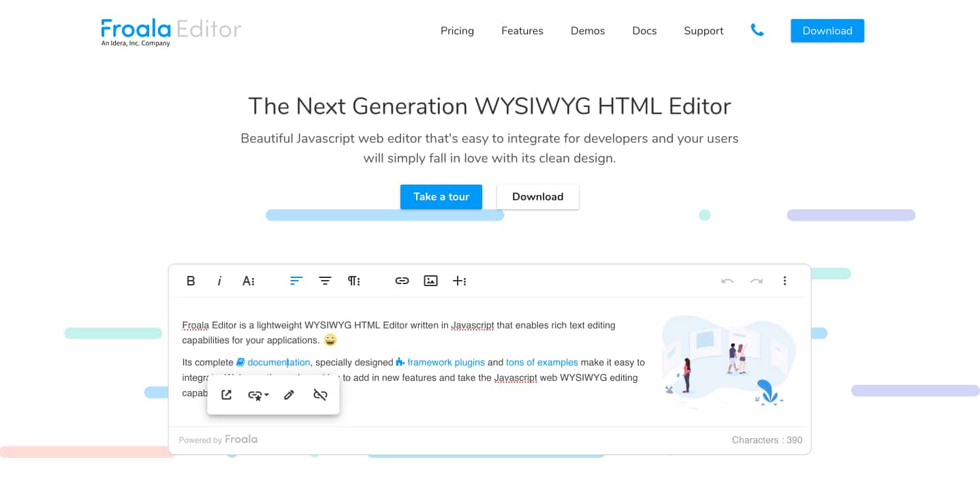Click the headline The Next Generation WYSIWYG HTML Editor
This screenshot has width=980, height=481.
click(490, 106)
